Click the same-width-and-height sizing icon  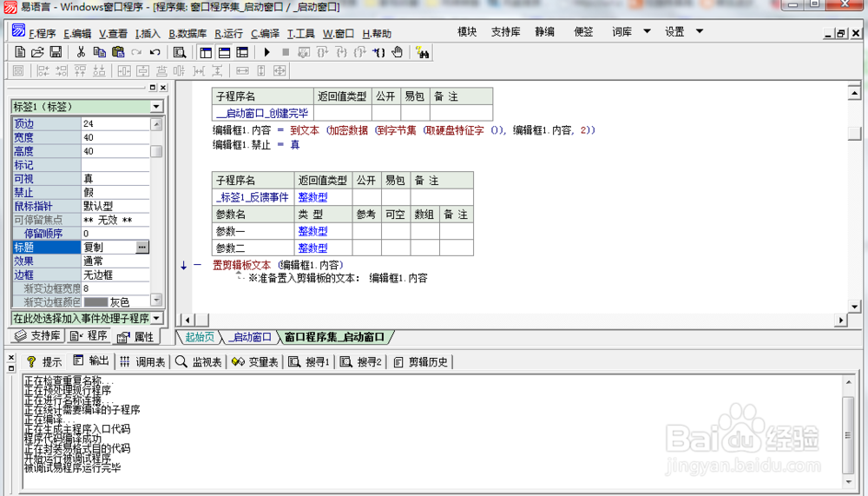point(279,70)
